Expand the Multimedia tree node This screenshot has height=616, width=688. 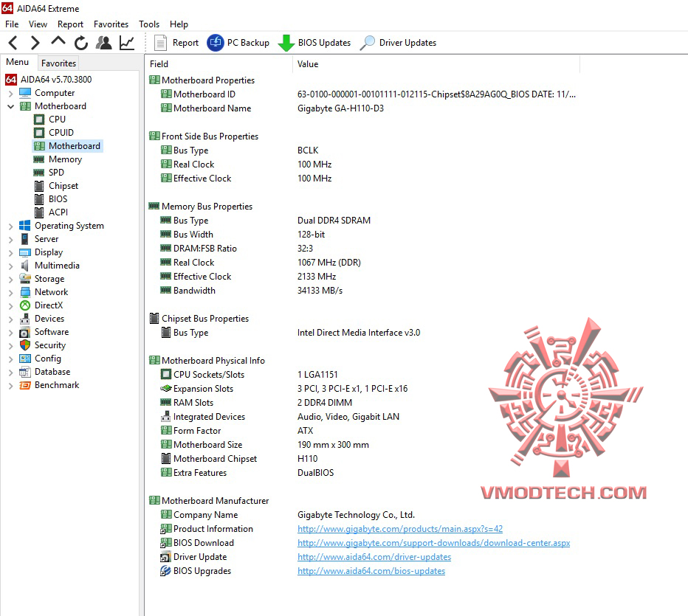click(10, 266)
